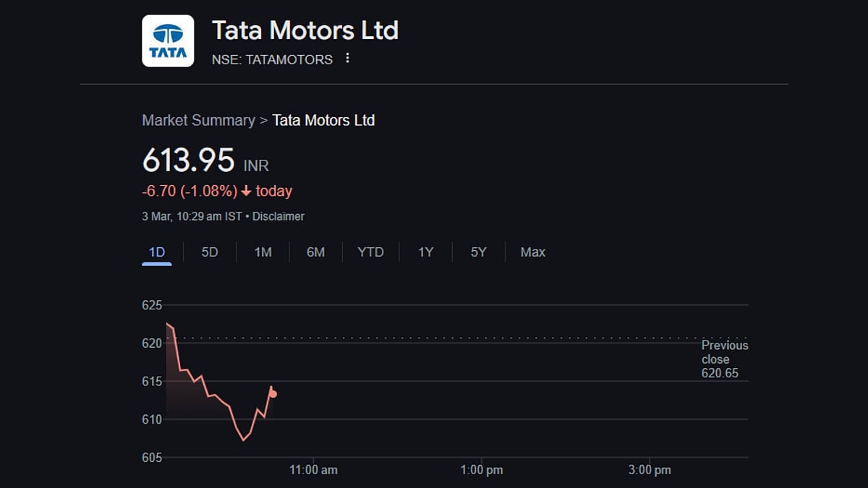The image size is (868, 488).
Task: Open the three-dot options menu
Action: point(347,59)
